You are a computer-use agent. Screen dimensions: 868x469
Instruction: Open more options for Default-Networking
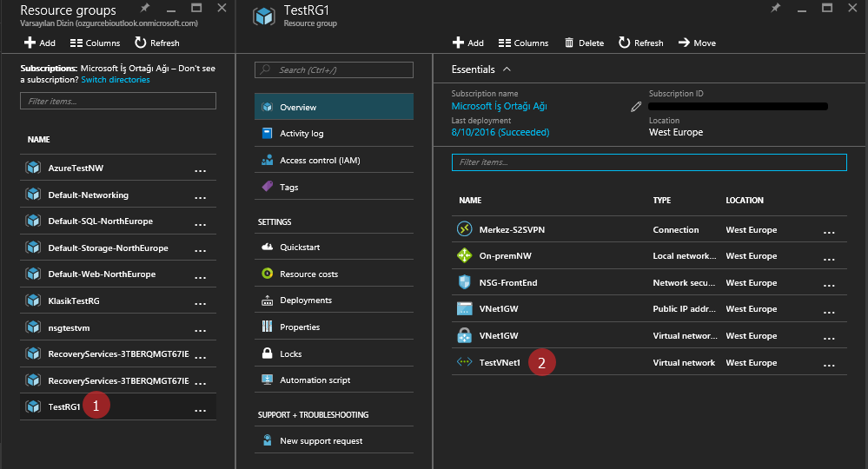tap(201, 197)
